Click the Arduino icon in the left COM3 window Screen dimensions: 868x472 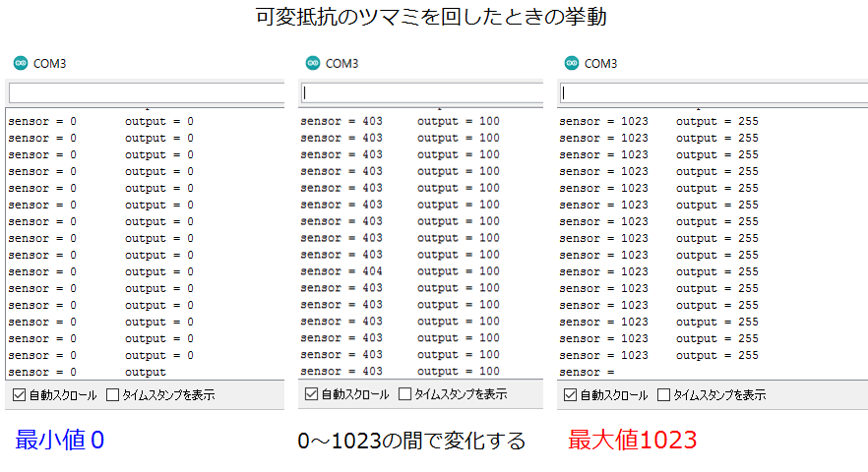21,63
